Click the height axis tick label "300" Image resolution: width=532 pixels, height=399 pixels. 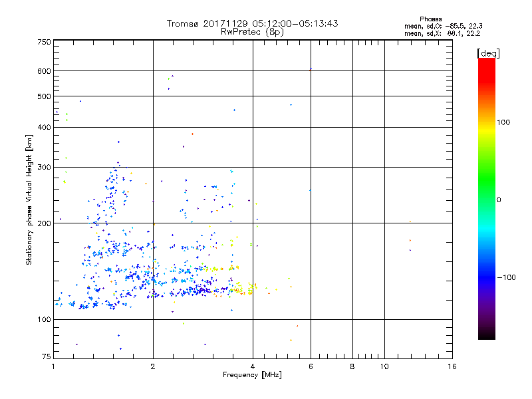coord(44,167)
